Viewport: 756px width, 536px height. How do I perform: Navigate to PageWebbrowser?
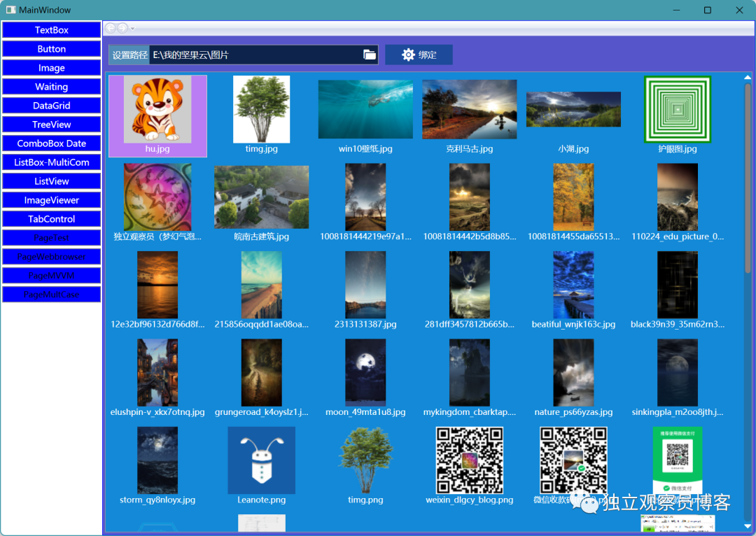(52, 257)
